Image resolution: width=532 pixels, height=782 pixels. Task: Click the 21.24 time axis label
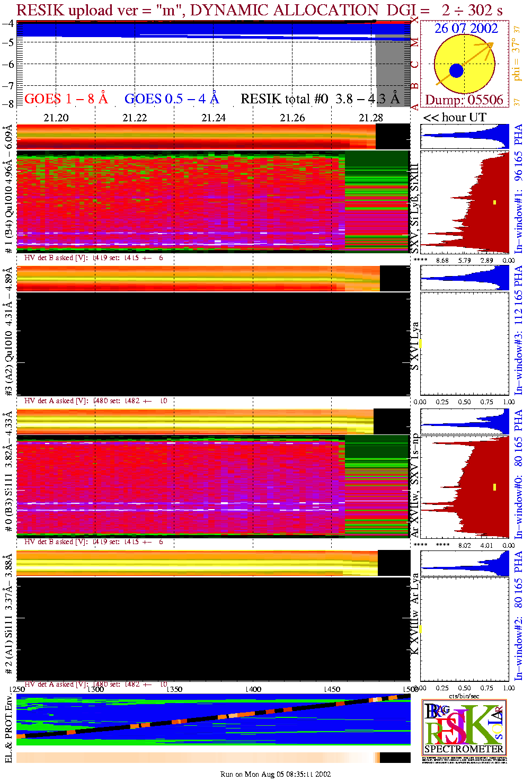[x=214, y=118]
